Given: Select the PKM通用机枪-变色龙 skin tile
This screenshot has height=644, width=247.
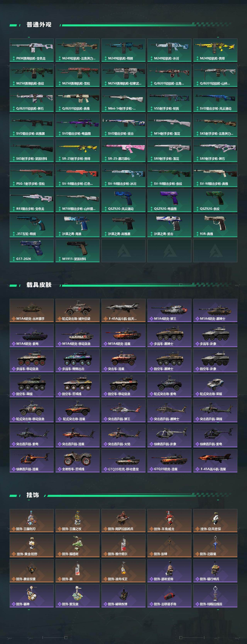Looking at the screenshot, I should (x=31, y=50).
